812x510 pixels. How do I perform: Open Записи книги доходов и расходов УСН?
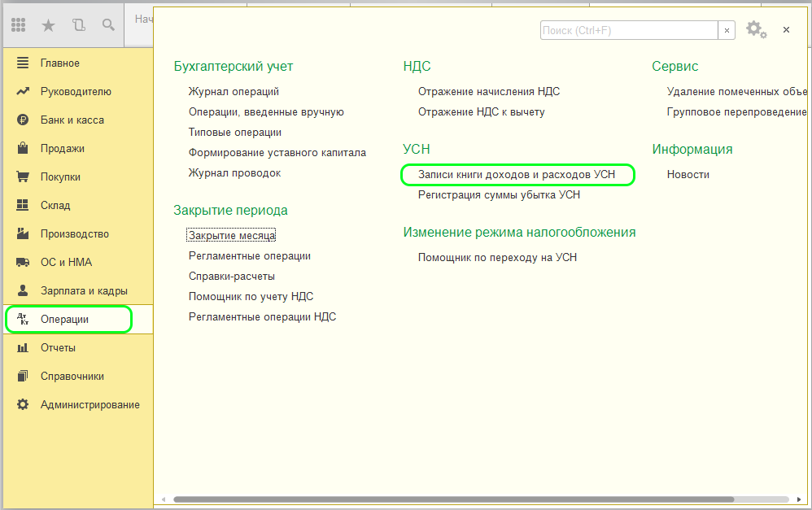tap(517, 174)
